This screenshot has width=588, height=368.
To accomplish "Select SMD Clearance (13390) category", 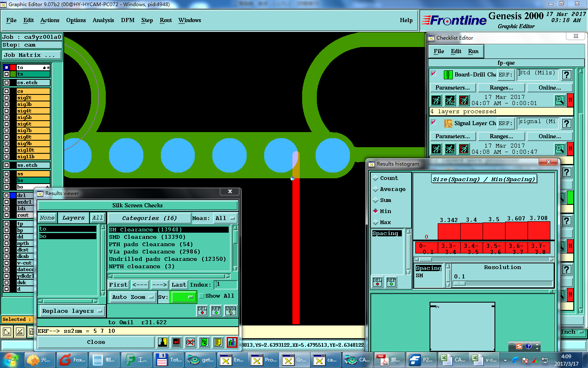I will pyautogui.click(x=169, y=237).
